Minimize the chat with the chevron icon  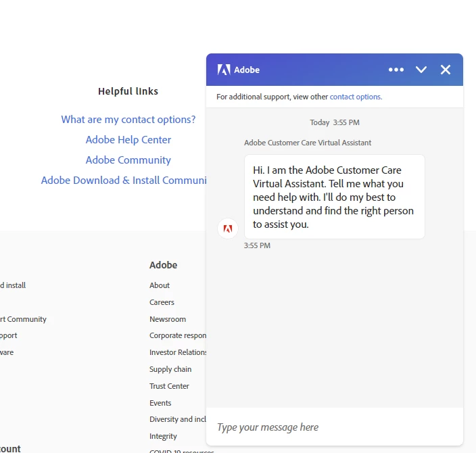421,70
